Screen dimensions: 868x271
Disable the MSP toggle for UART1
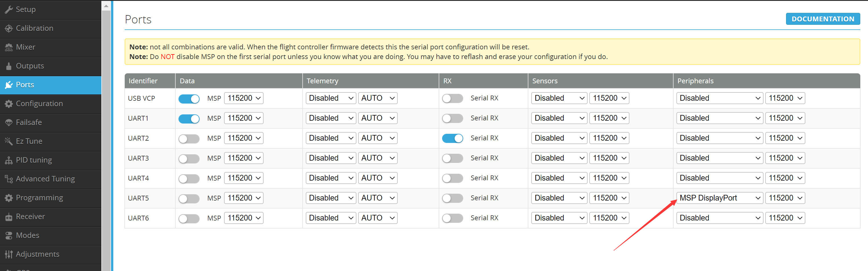[189, 118]
